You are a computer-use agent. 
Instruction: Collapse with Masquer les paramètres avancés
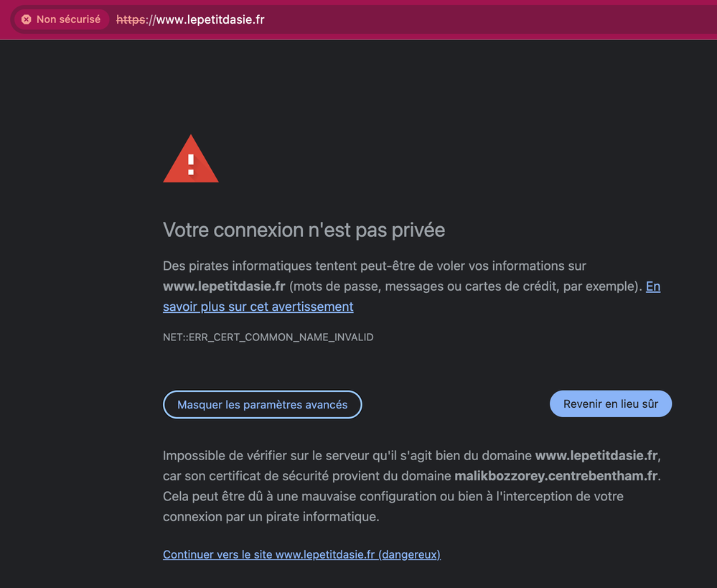click(x=262, y=404)
